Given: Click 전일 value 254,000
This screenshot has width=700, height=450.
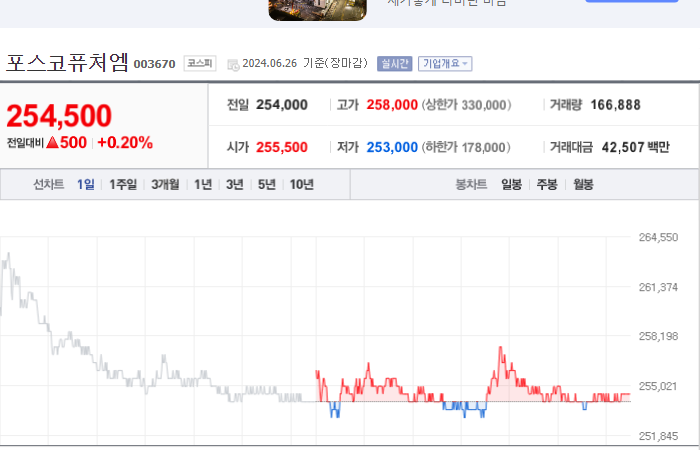Looking at the screenshot, I should (282, 105).
